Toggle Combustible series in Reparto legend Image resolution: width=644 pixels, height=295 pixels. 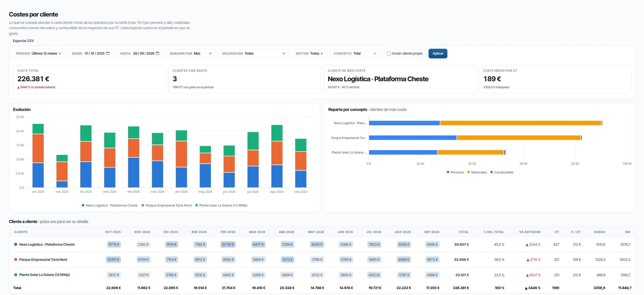(x=502, y=172)
